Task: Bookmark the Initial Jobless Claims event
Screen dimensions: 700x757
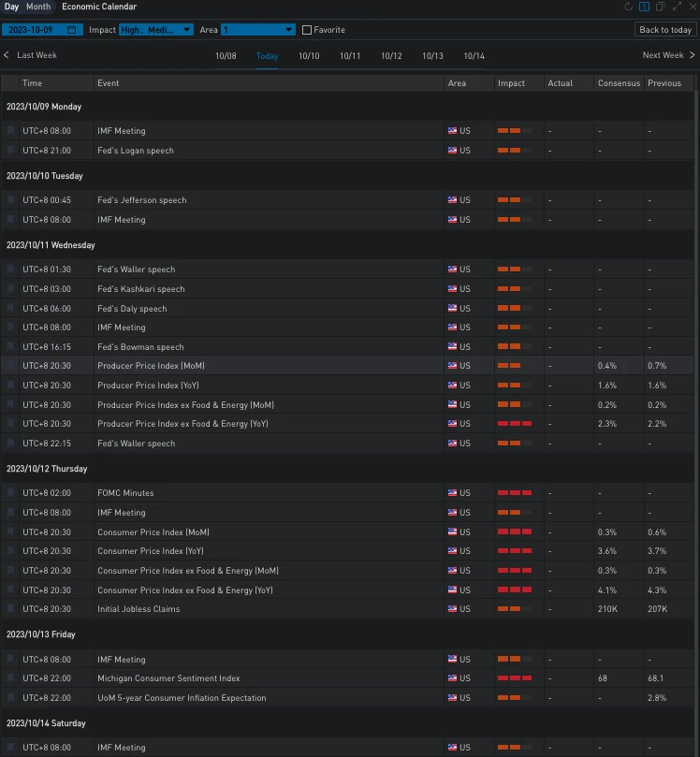Action: 11,609
